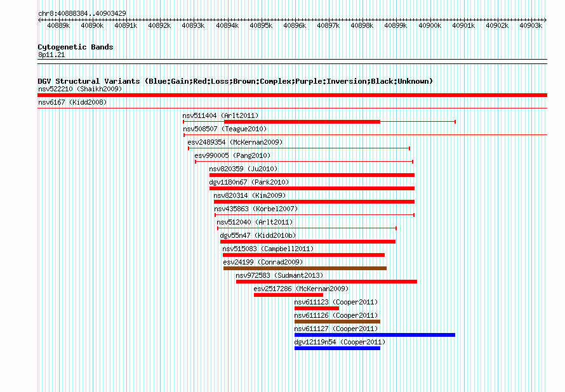
Task: Click the chr8:40888384..40903429 coordinates label
Action: tap(82, 13)
